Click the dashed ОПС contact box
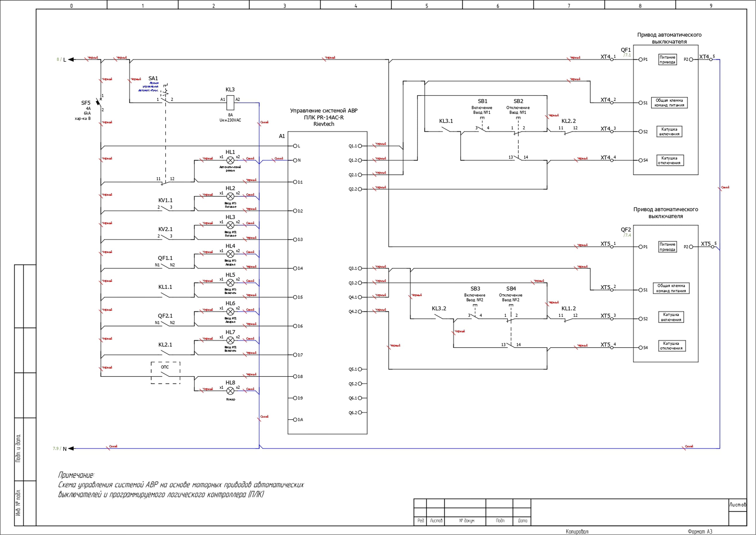The image size is (756, 535). 165,373
